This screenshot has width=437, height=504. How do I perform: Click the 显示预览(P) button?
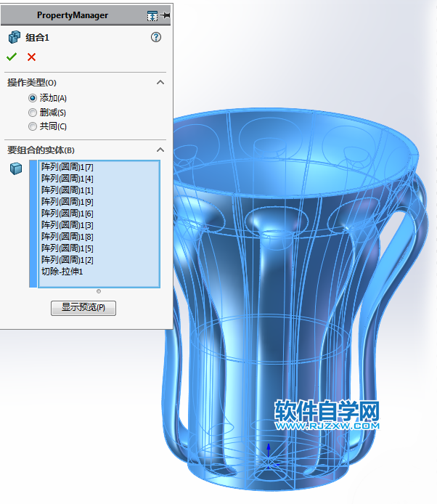83,308
